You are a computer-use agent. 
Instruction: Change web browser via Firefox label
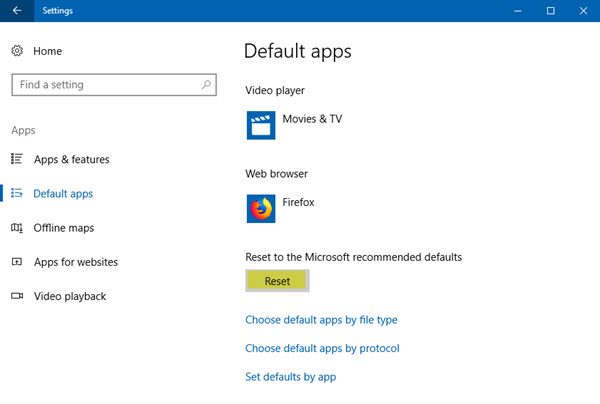click(x=298, y=202)
